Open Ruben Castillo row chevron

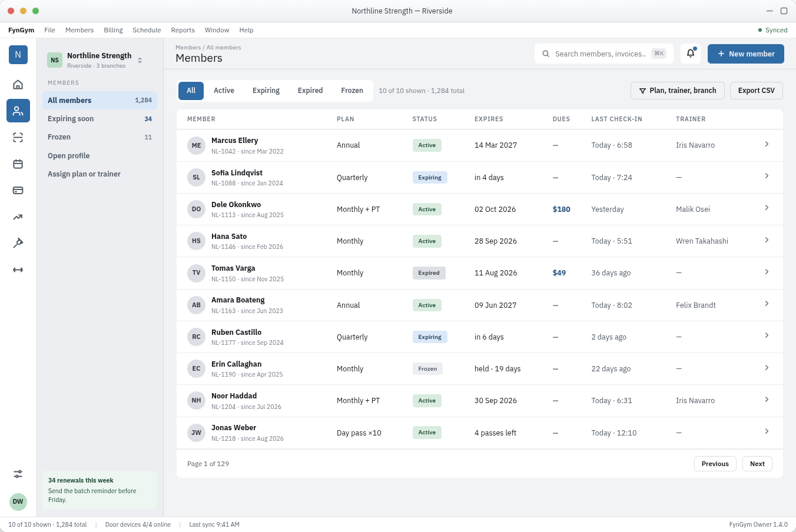[x=767, y=335]
